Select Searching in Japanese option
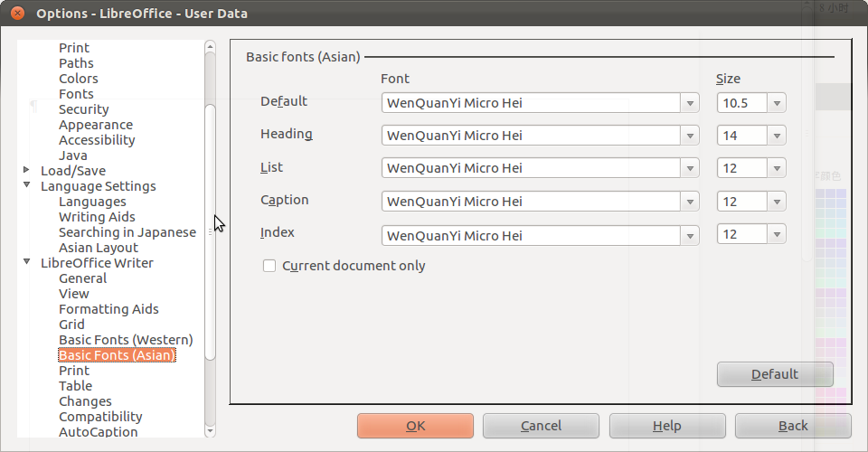 pyautogui.click(x=127, y=232)
